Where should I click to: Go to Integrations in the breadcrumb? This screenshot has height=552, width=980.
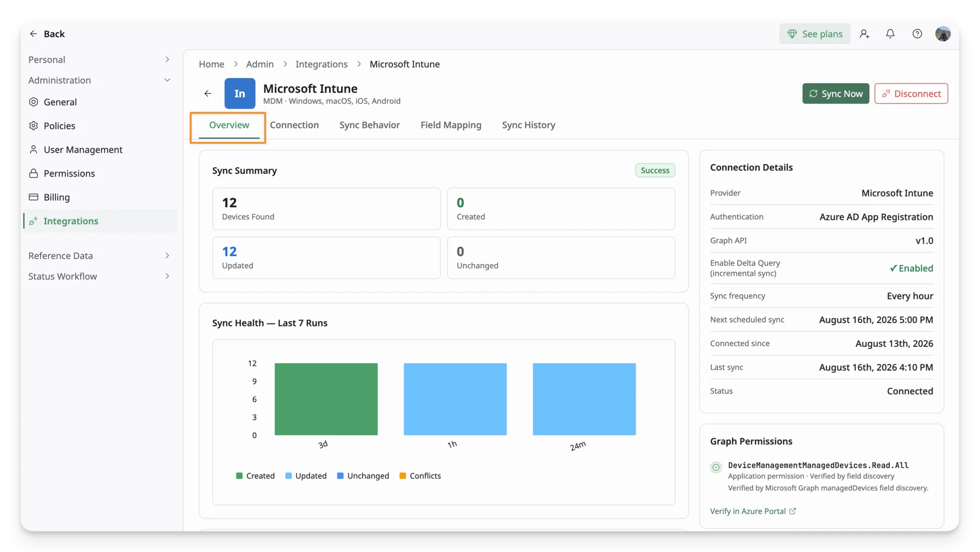click(322, 64)
